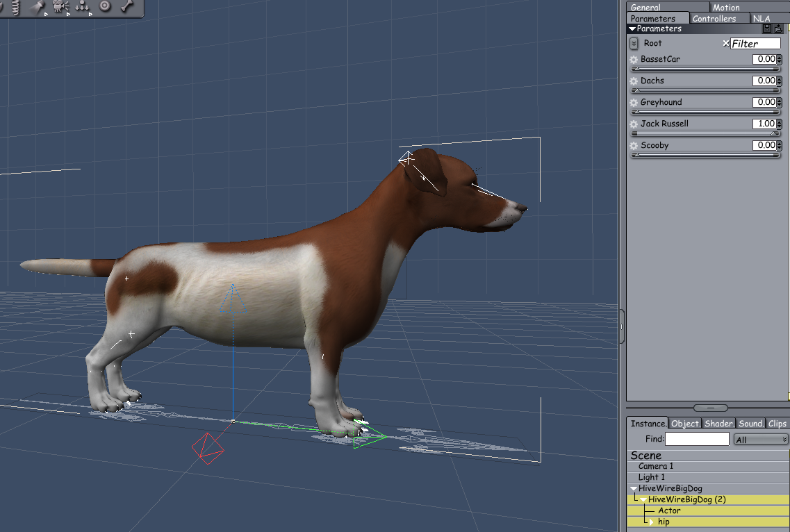Open the gear options for Jack Russell
The image size is (790, 532).
tap(633, 124)
